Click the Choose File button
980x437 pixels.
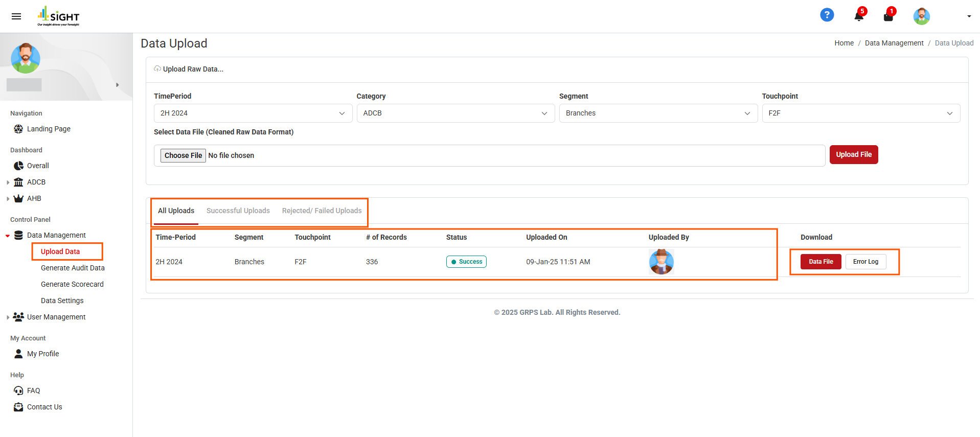pos(183,155)
